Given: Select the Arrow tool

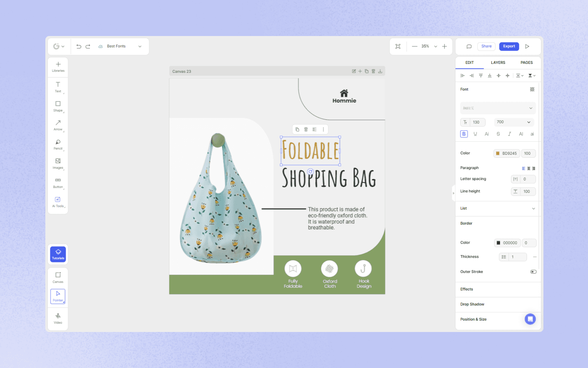Looking at the screenshot, I should pos(58,125).
